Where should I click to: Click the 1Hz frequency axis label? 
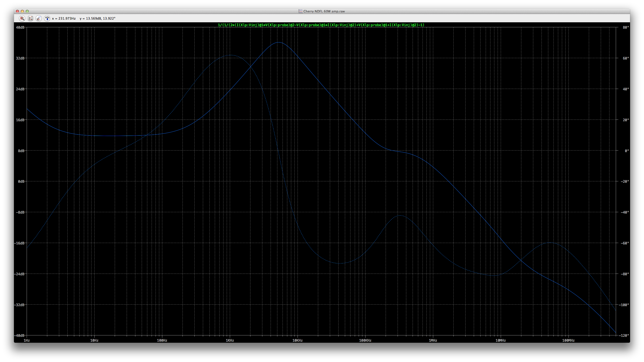point(27,340)
